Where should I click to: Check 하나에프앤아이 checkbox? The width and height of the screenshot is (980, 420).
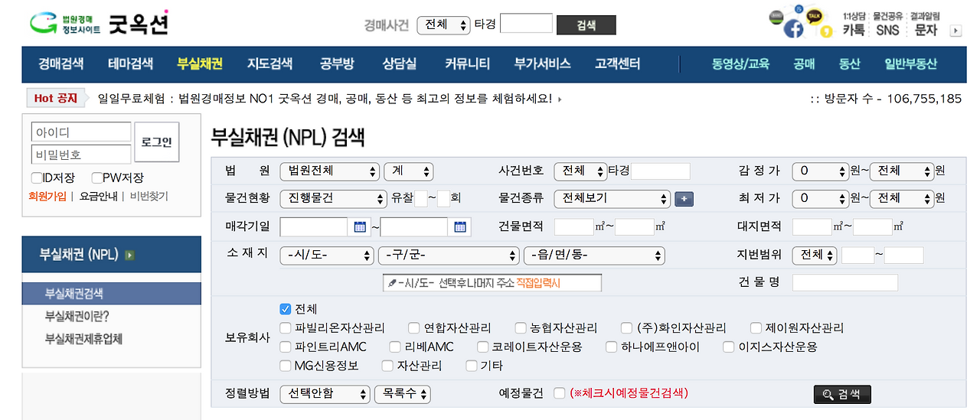click(x=611, y=347)
